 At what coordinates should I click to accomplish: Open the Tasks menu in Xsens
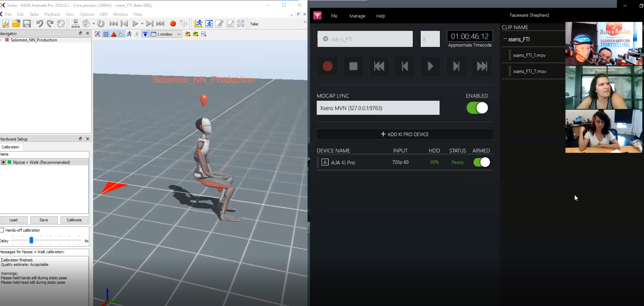point(34,14)
